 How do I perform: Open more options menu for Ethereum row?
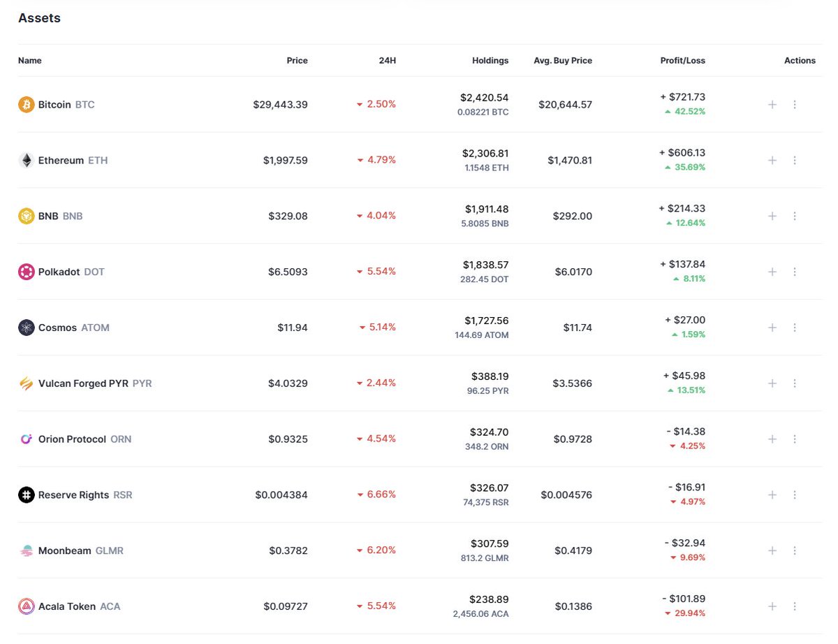795,160
